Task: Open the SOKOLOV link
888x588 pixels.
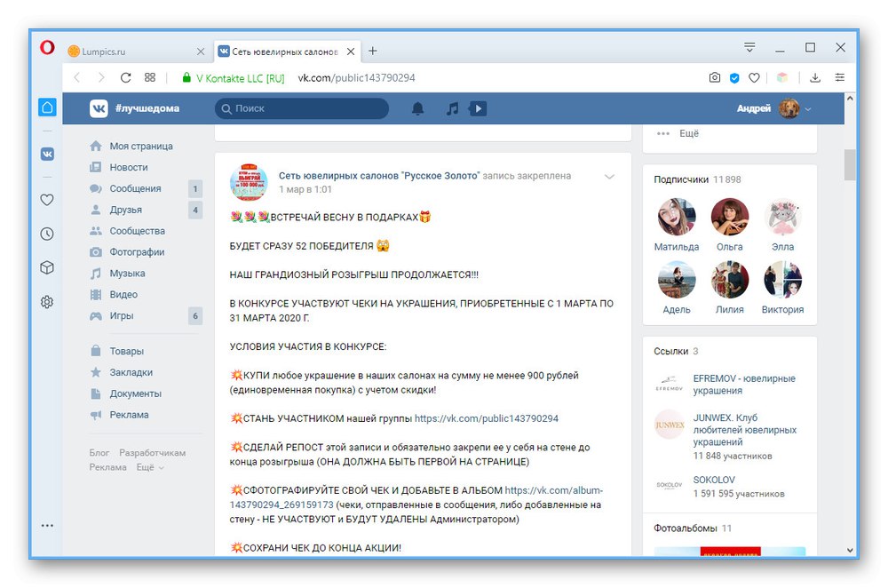Action: click(x=714, y=480)
